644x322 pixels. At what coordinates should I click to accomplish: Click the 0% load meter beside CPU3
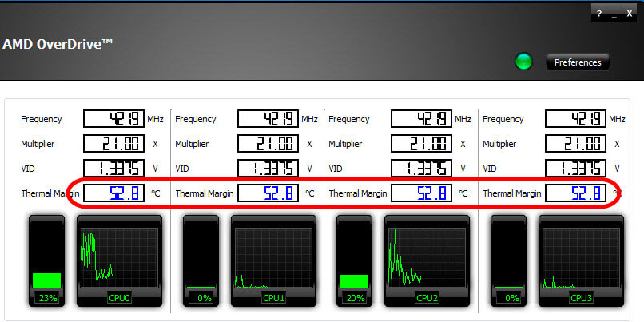[x=508, y=260]
